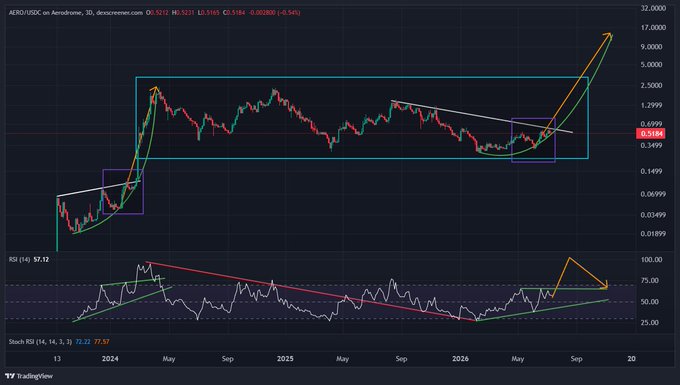Click the TradingView logo

[x=29, y=376]
